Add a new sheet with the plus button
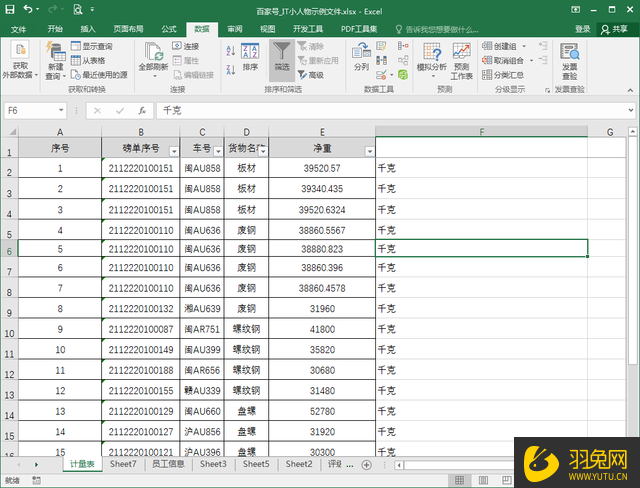The image size is (640, 488). point(367,465)
